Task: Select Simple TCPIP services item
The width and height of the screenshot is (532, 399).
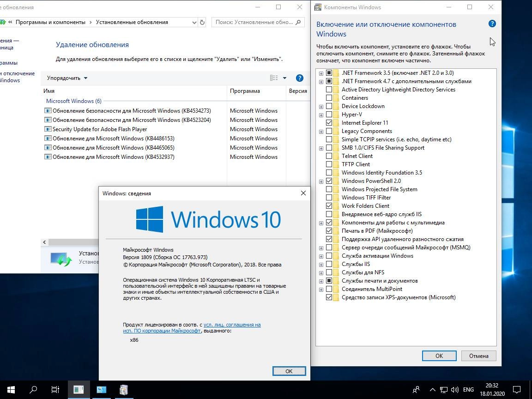Action: pos(396,139)
